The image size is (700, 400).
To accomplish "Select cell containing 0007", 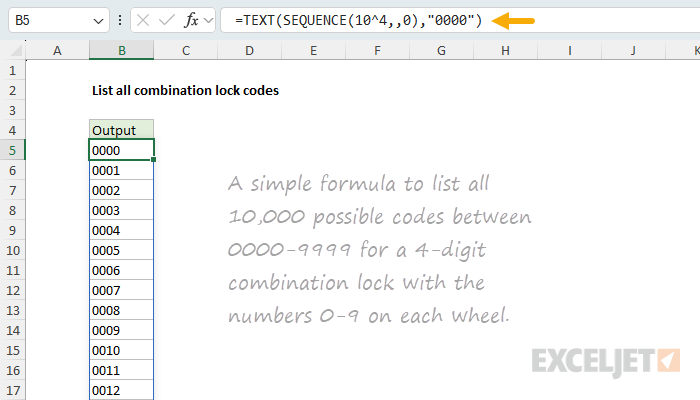I will (x=121, y=291).
